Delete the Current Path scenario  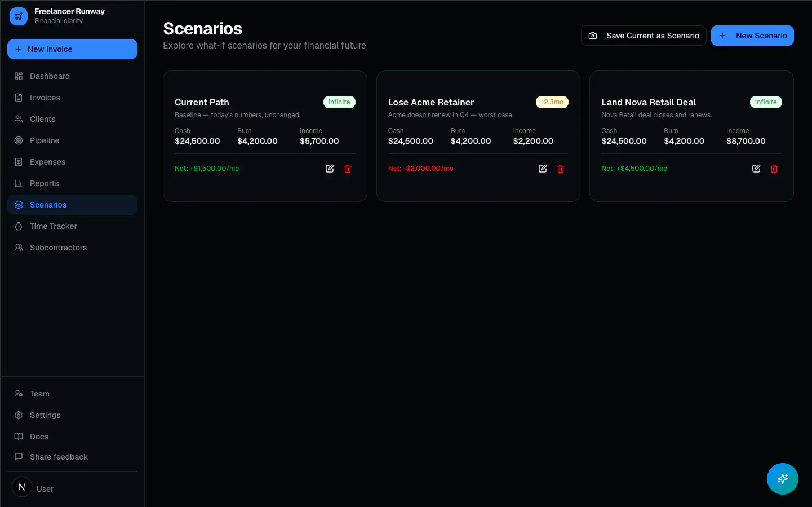click(348, 169)
